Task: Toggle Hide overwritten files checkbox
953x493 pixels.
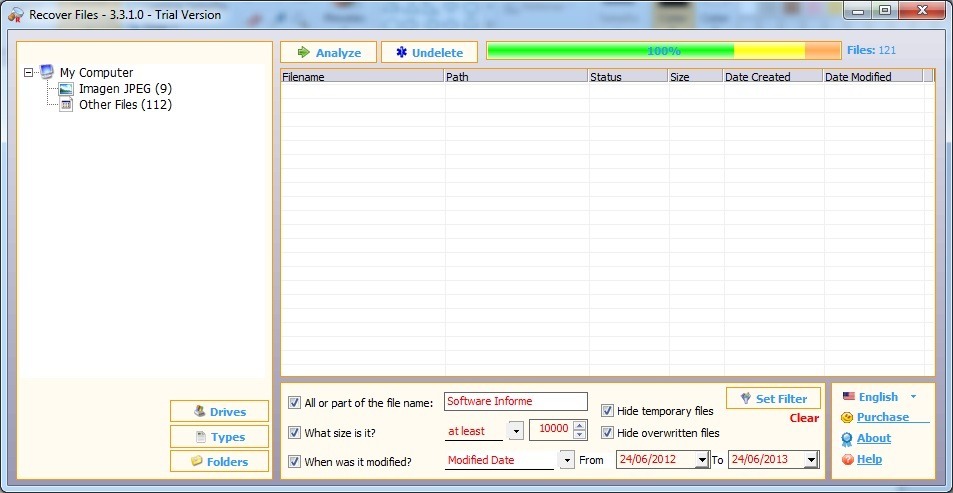Action: coord(607,433)
